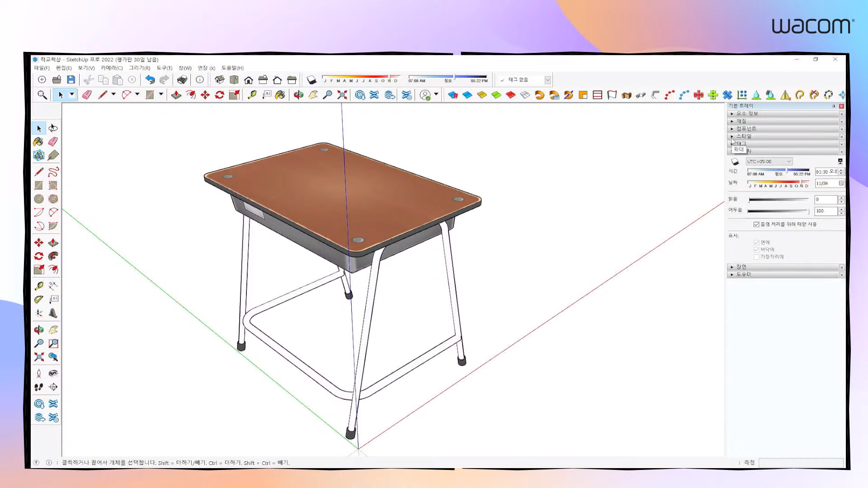Toggle 음영 처리를 위해 태양 사용 checkbox
Image resolution: width=868 pixels, height=488 pixels.
click(756, 225)
